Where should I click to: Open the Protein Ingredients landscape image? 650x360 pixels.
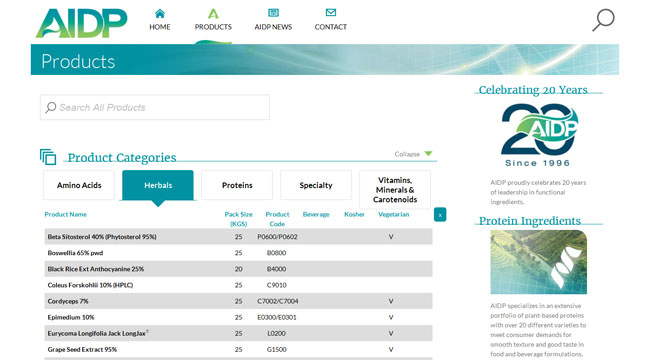coord(538,262)
